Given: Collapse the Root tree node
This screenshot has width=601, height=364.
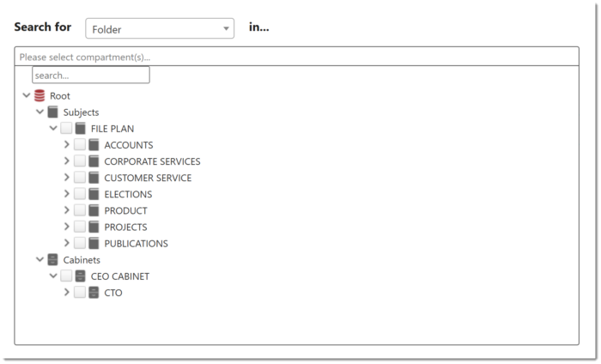Looking at the screenshot, I should (26, 95).
